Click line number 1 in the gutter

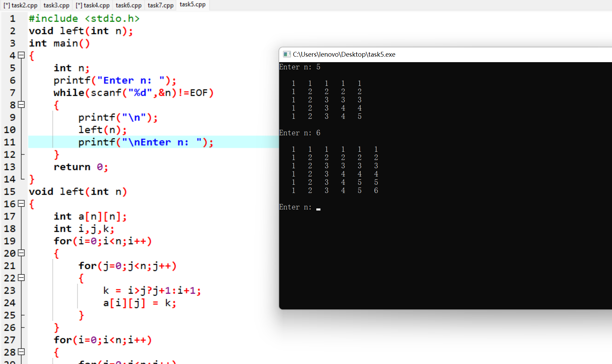tap(13, 19)
